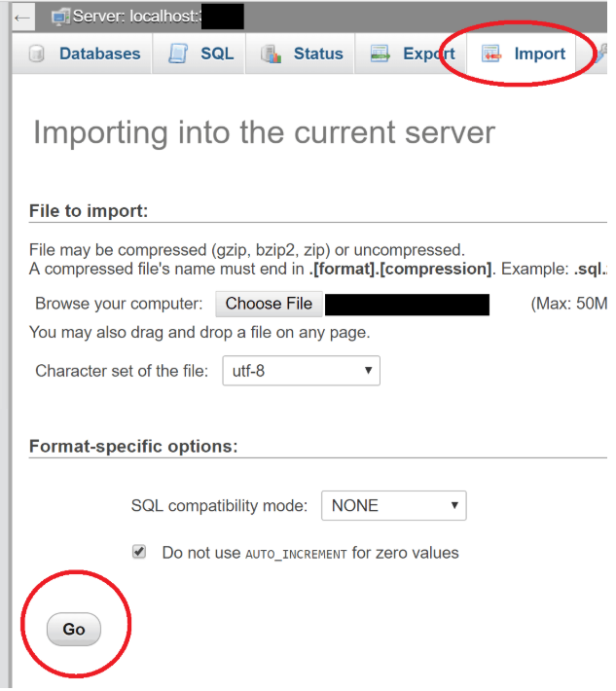Switch to the Databases tab label
616x691 pixels.
pyautogui.click(x=99, y=54)
